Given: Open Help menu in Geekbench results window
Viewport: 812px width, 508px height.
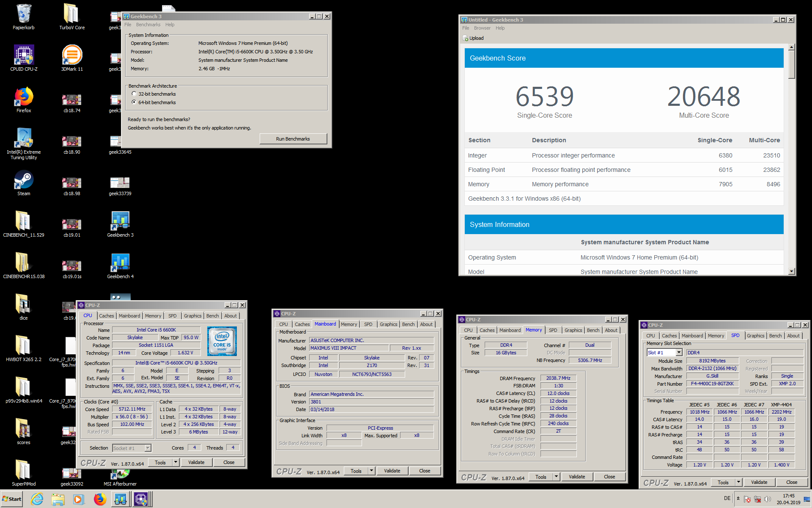Looking at the screenshot, I should coord(500,28).
